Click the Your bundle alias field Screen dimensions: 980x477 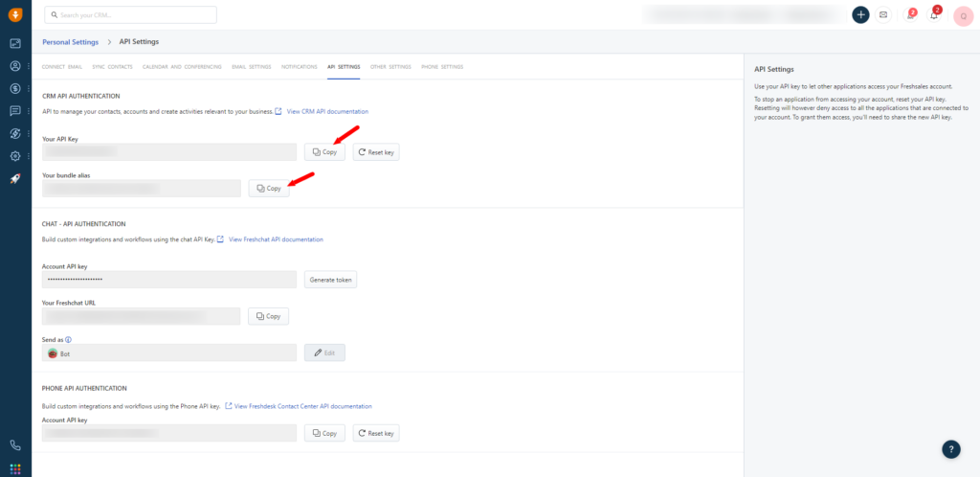point(142,188)
